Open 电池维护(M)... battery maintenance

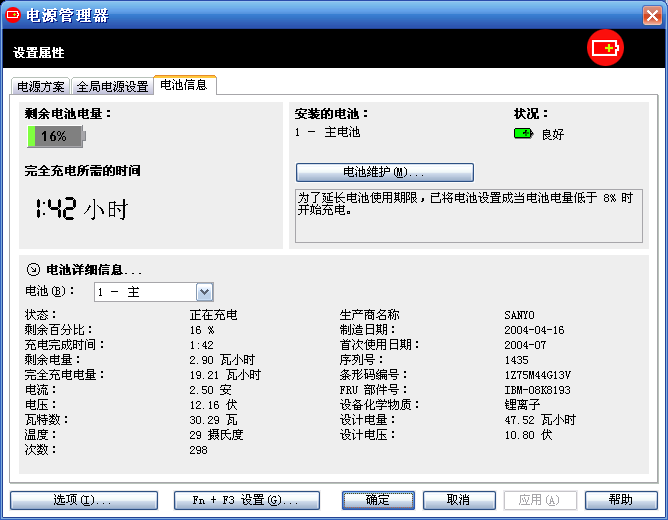[384, 172]
